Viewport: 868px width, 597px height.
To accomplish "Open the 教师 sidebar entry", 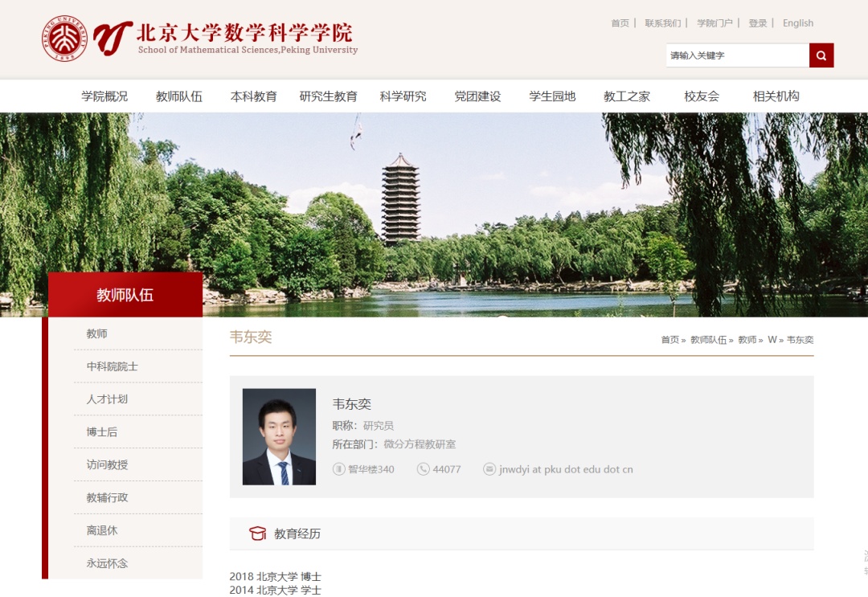I will 97,333.
